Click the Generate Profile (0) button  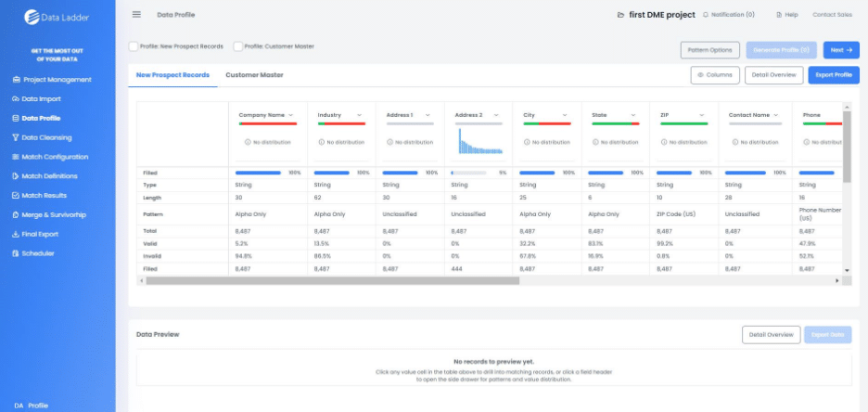[781, 50]
